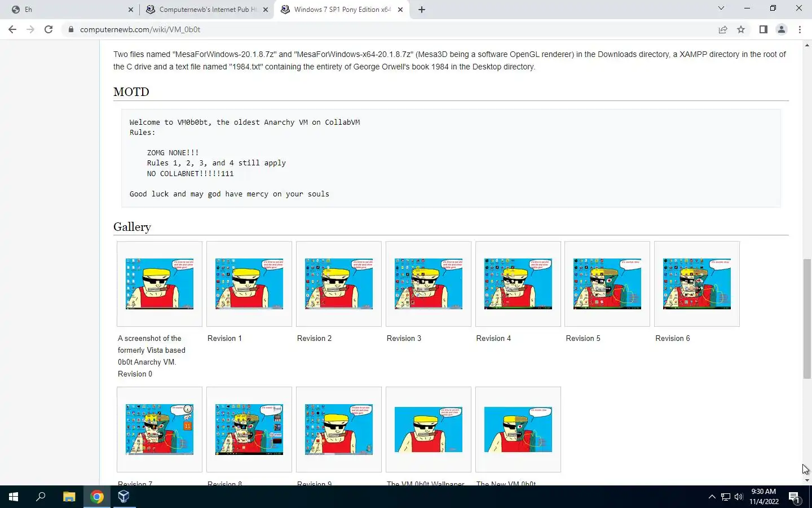Open Chrome three-dot menu
The image size is (812, 508).
pos(800,29)
